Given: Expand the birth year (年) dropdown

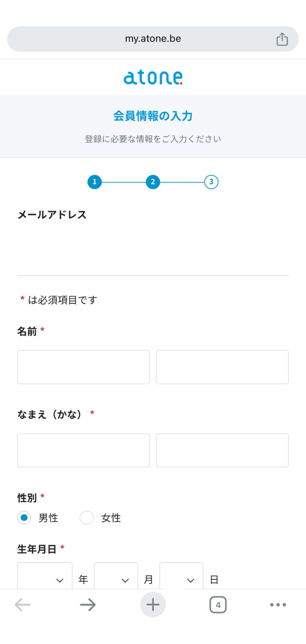Looking at the screenshot, I should [45, 576].
